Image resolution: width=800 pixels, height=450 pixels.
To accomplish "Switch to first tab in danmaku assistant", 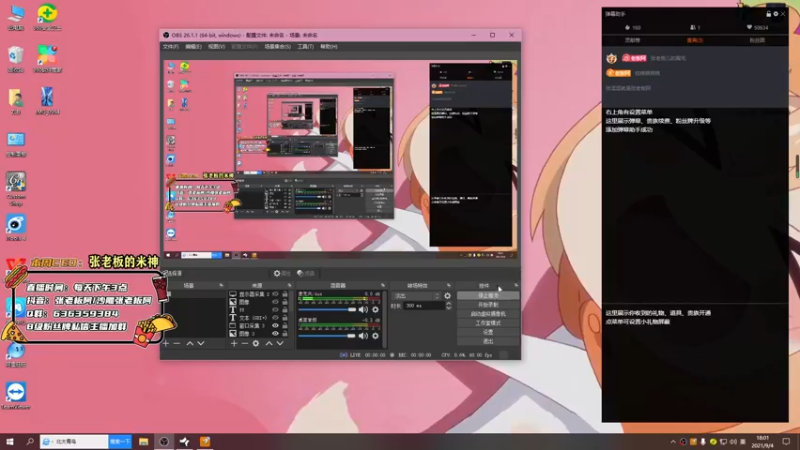I will 632,40.
